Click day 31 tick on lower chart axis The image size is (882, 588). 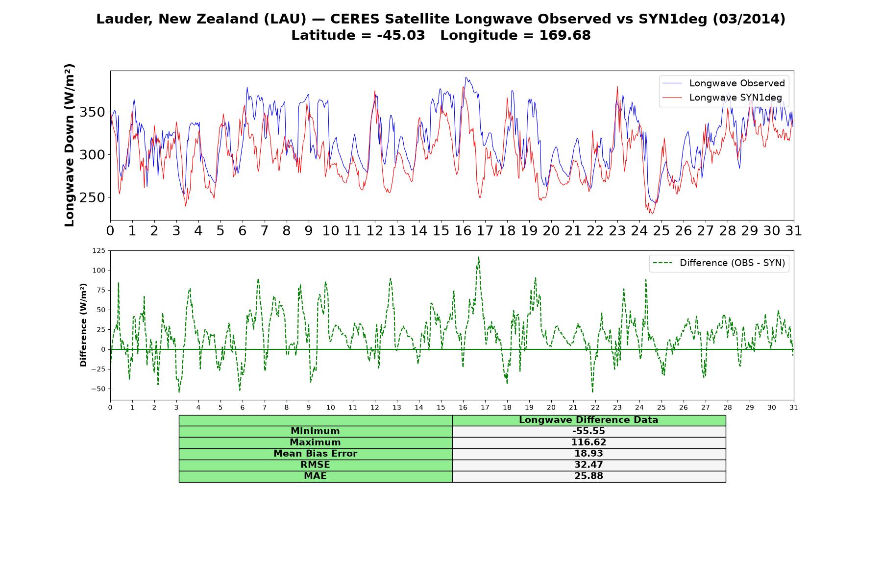click(x=793, y=408)
